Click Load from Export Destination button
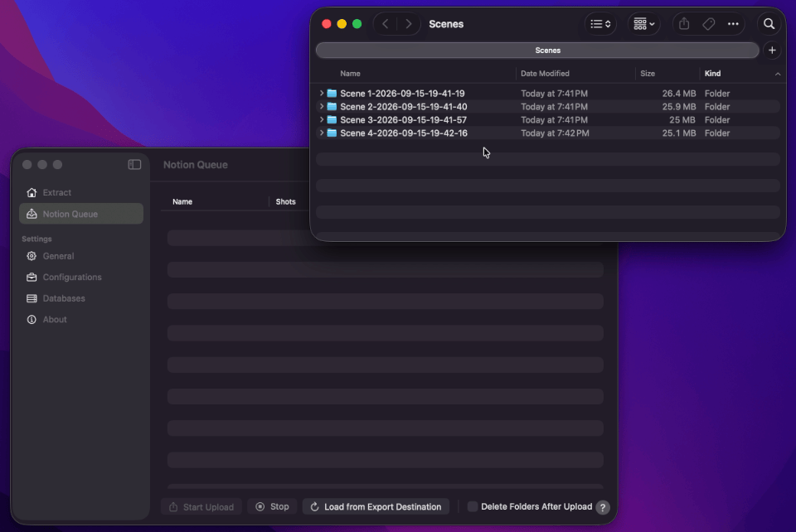The image size is (796, 532). point(376,506)
